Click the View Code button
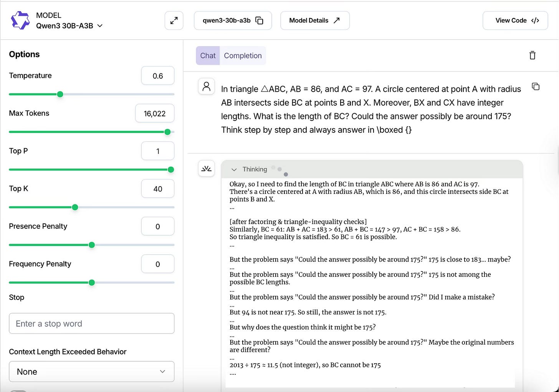The height and width of the screenshot is (392, 559). [515, 20]
